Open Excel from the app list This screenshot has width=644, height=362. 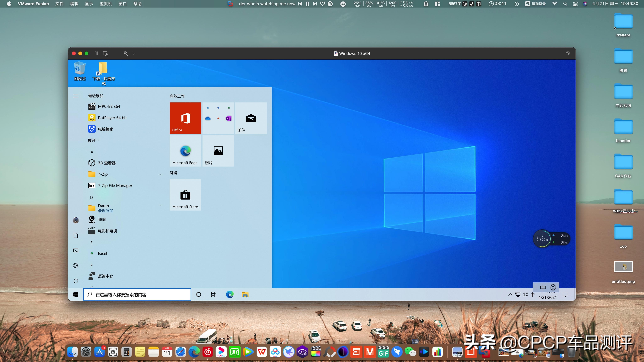tap(102, 253)
